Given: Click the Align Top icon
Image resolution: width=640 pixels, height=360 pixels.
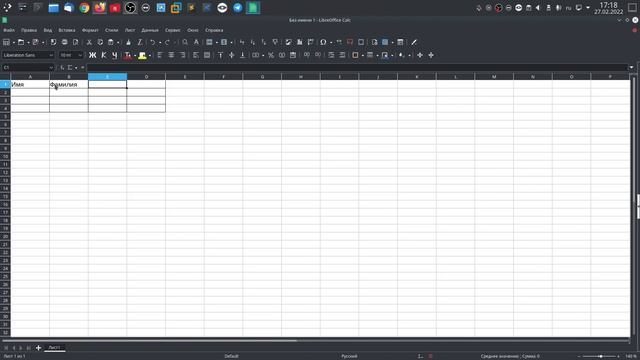Looking at the screenshot, I should coord(220,55).
